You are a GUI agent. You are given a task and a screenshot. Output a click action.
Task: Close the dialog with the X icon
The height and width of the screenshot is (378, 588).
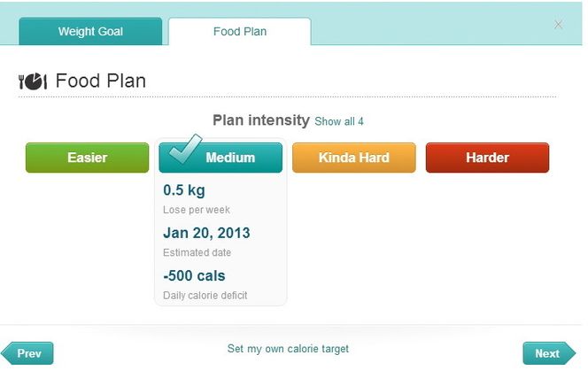click(x=558, y=25)
